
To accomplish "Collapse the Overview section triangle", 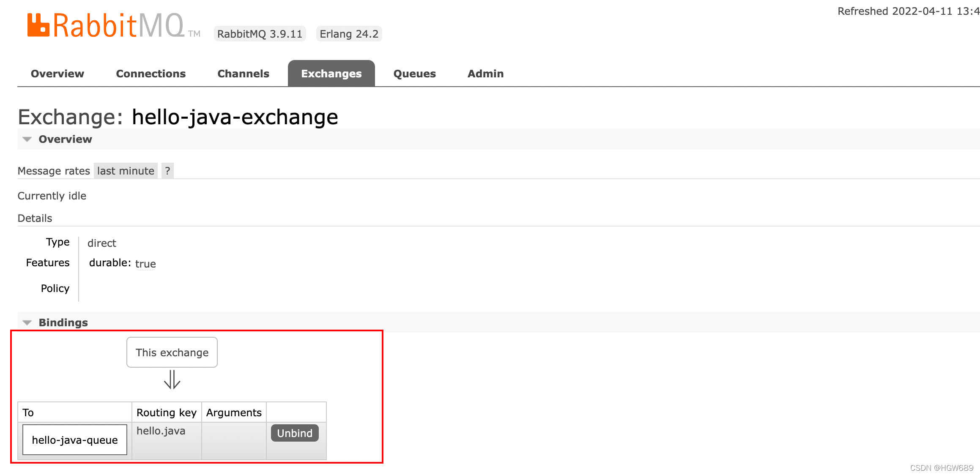I will 27,139.
